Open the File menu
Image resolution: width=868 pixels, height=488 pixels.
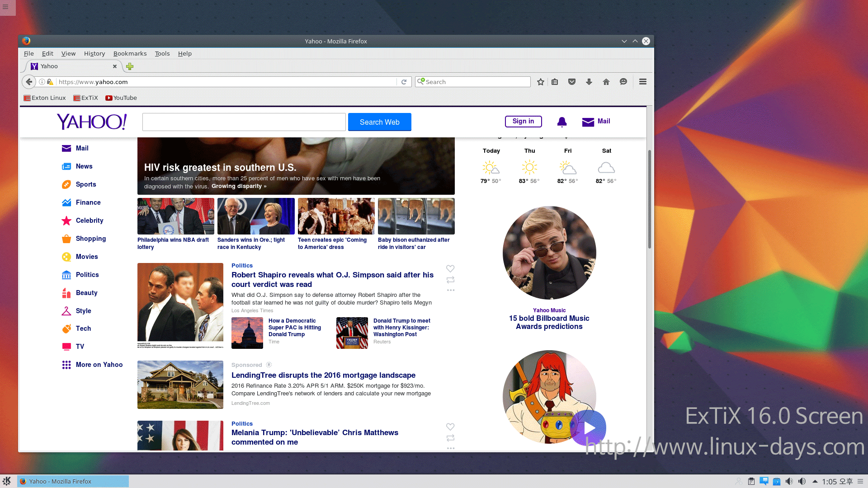click(x=29, y=53)
